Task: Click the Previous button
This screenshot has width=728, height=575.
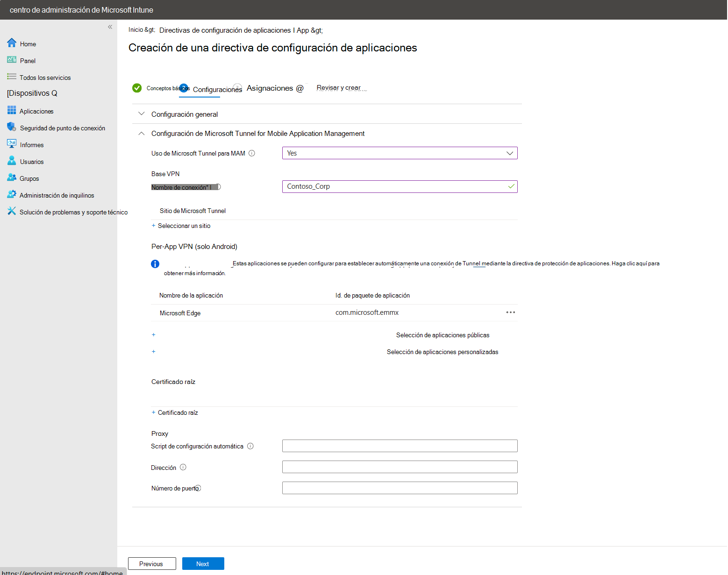Action: click(152, 564)
